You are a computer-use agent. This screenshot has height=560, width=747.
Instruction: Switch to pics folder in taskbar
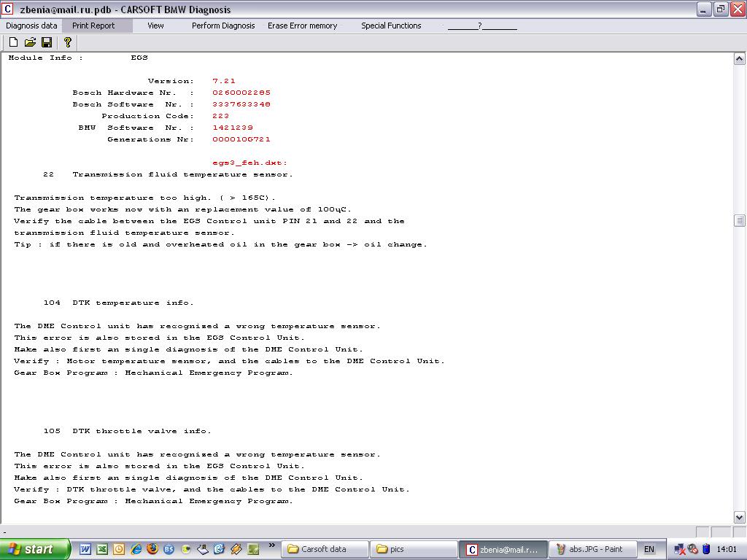point(413,549)
